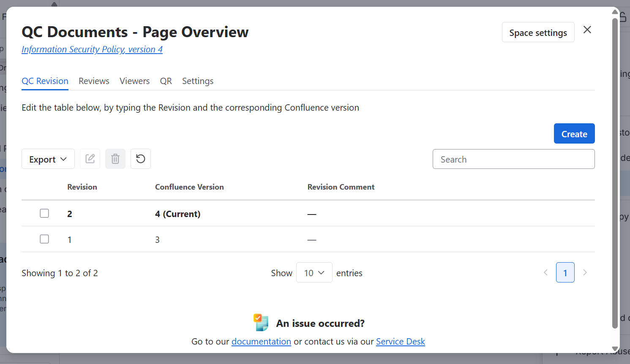Open the Settings tab

tap(198, 81)
